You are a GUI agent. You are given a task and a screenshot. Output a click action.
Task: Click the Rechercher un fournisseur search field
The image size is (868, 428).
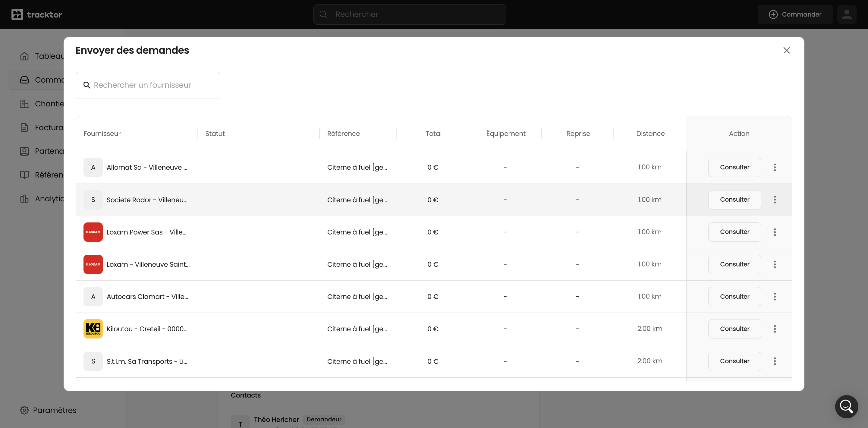click(148, 85)
